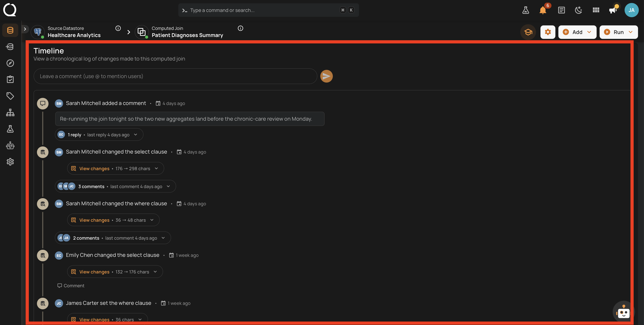
Task: Open the Explore compass icon
Action: [10, 63]
